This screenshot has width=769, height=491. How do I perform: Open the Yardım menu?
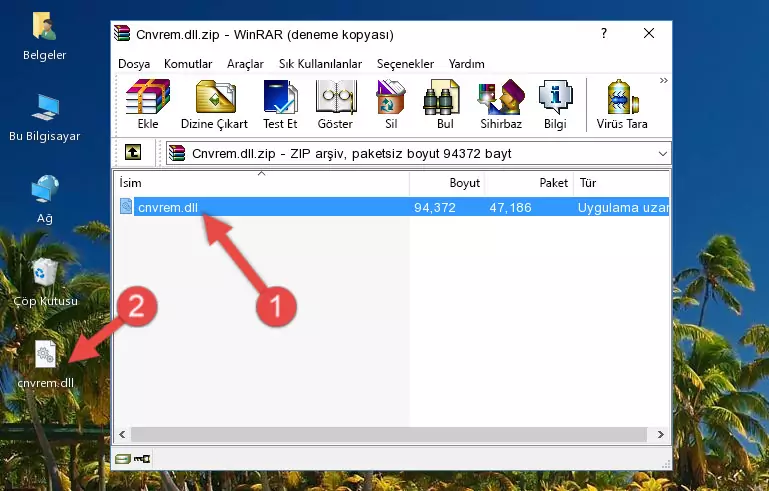coord(466,64)
